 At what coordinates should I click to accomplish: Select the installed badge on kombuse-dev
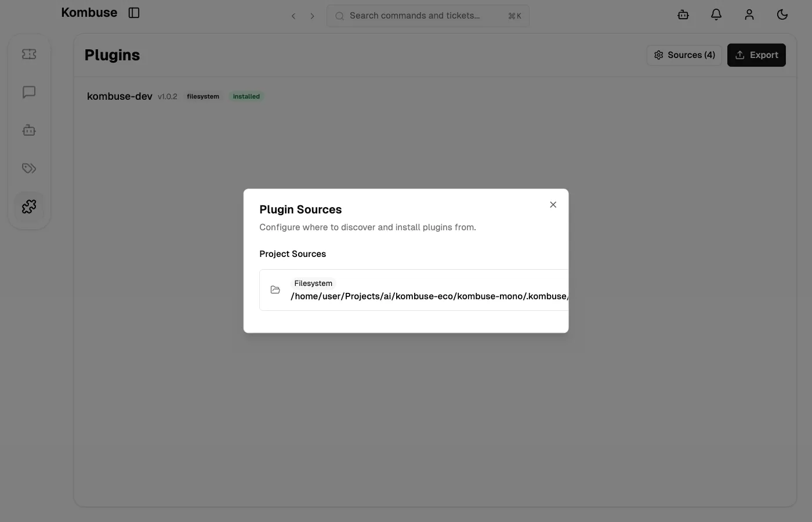click(x=246, y=96)
